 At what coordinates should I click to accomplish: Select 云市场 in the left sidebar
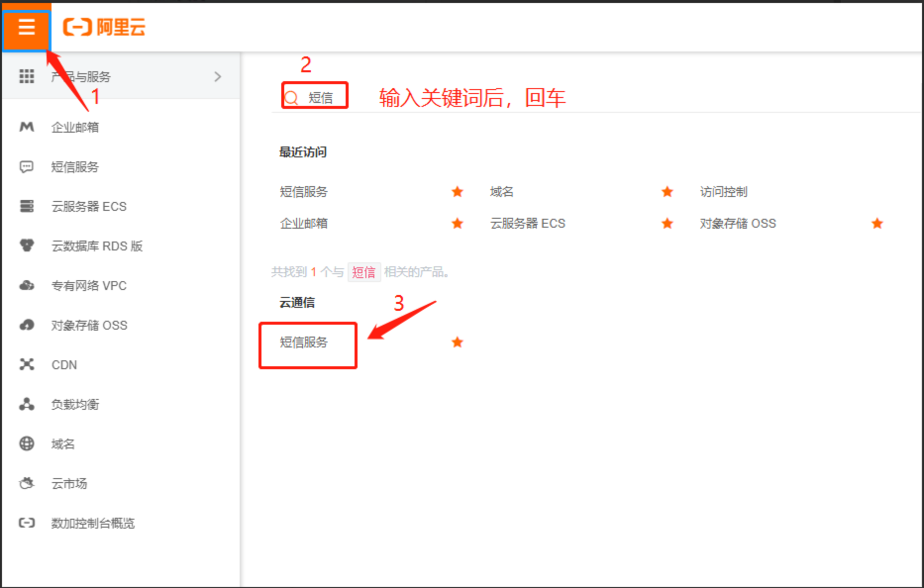point(69,483)
